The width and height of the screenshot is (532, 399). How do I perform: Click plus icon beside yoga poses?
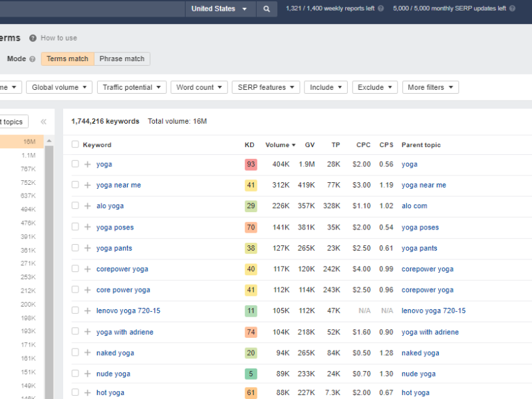pyautogui.click(x=87, y=227)
